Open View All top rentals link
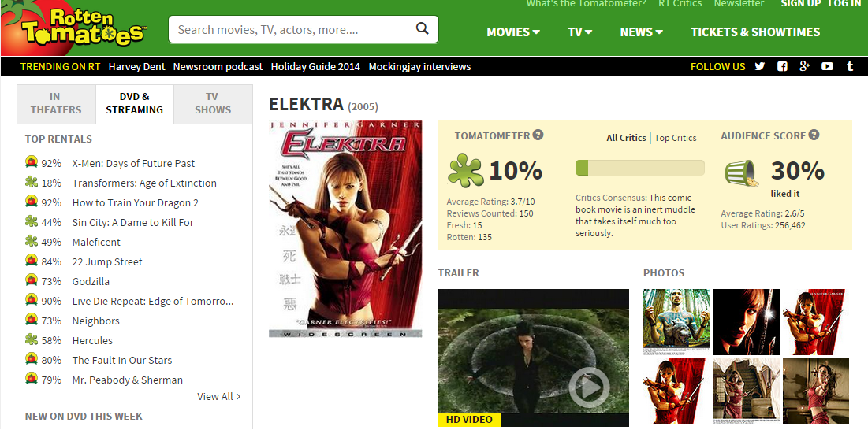 [x=218, y=396]
